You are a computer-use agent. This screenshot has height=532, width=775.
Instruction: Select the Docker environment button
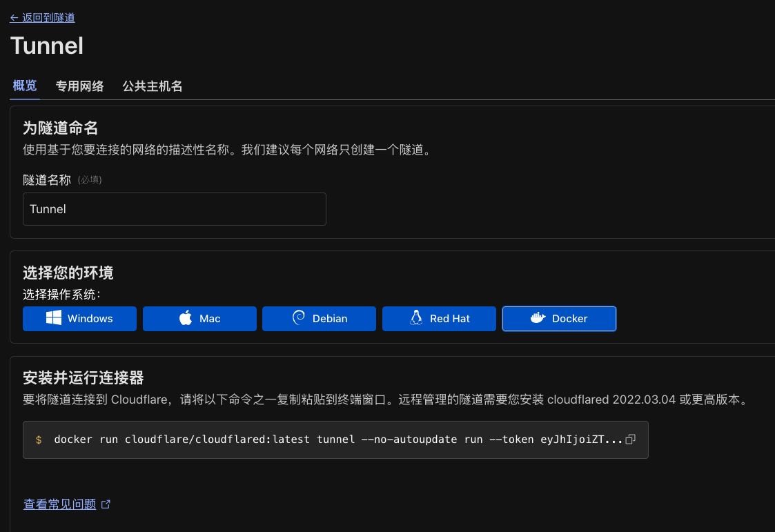pos(559,319)
